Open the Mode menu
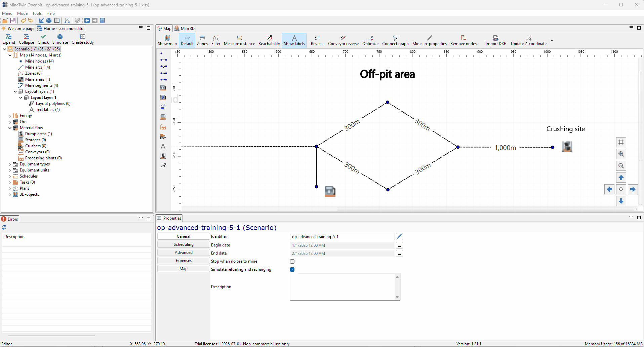644x347 pixels. click(22, 13)
